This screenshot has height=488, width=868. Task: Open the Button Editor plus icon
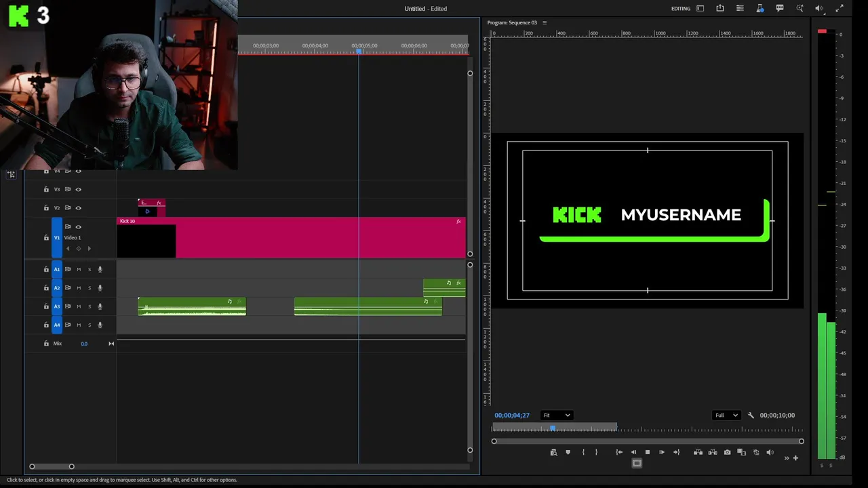795,458
